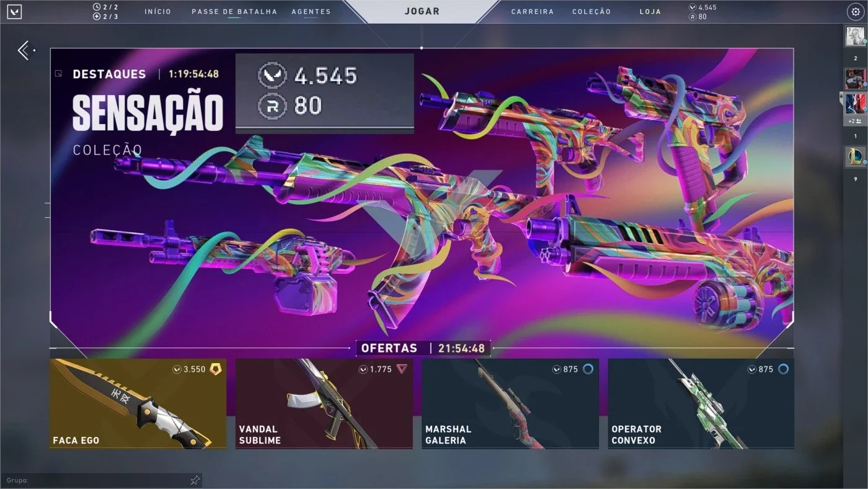The height and width of the screenshot is (489, 868).
Task: Click the VP icon next to 3.550 price
Action: [177, 369]
